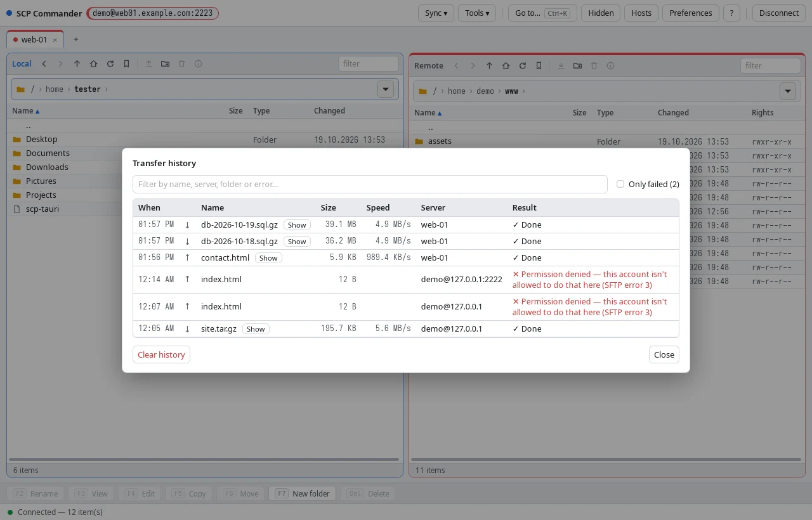Show db-2026-10-19.sql.gz file location
The width and height of the screenshot is (812, 520).
point(297,225)
